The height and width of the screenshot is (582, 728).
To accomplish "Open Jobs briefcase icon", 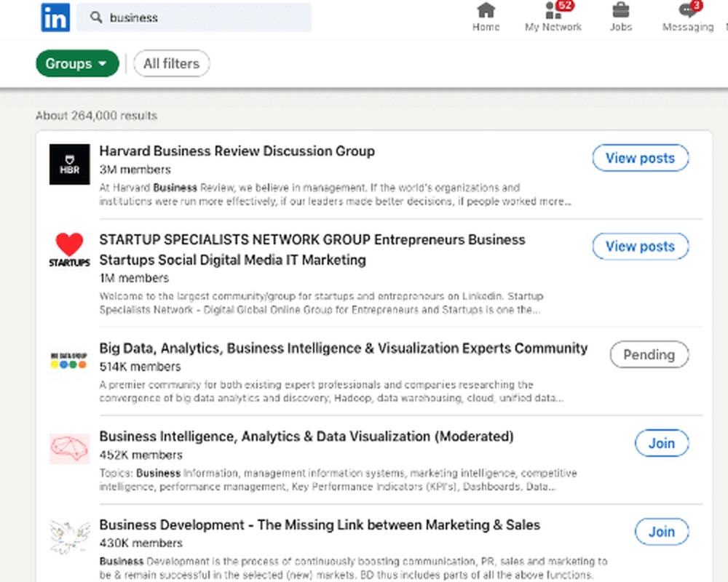I will tap(621, 10).
